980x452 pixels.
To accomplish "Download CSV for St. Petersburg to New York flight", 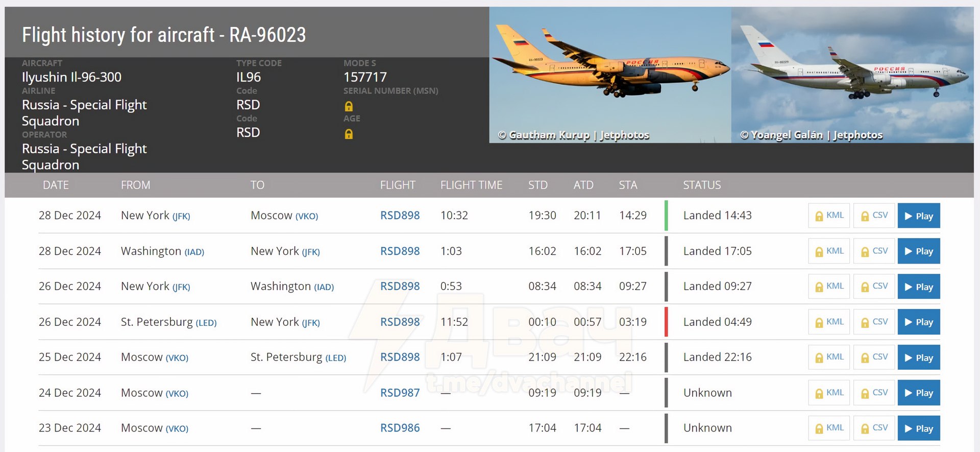I will (874, 322).
